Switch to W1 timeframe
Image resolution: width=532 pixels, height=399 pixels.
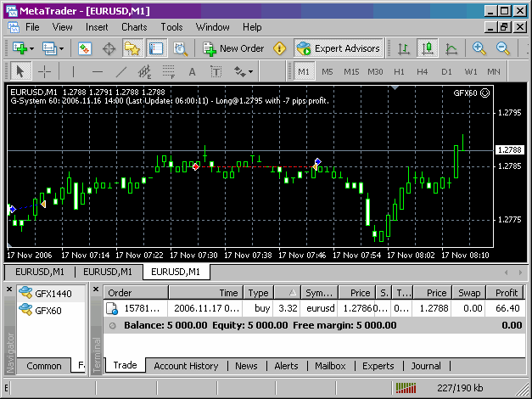(x=471, y=71)
